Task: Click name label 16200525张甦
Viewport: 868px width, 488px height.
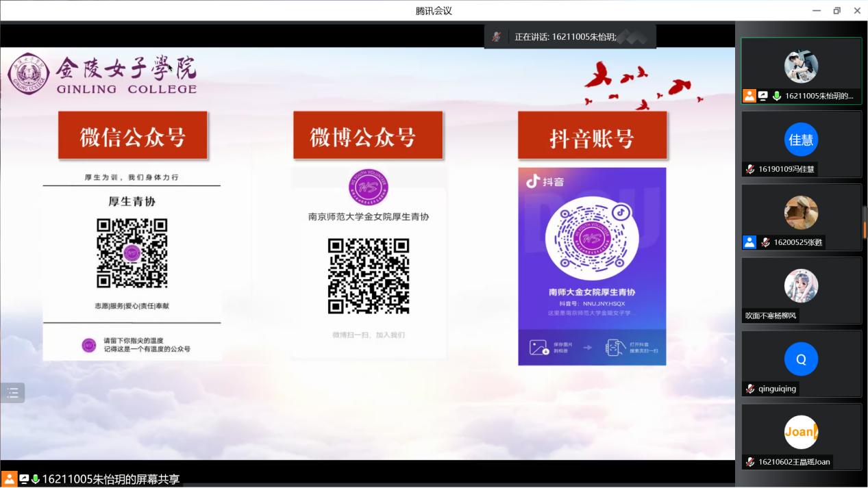Action: pyautogui.click(x=798, y=242)
